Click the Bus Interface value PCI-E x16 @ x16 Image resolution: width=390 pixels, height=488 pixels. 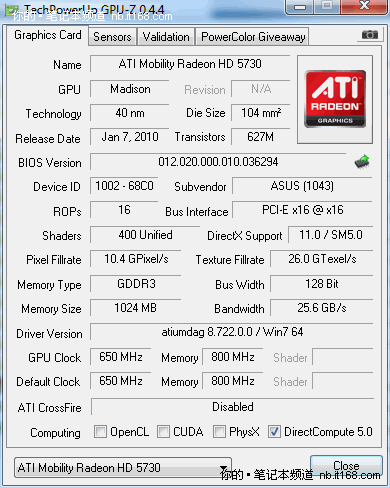click(302, 210)
